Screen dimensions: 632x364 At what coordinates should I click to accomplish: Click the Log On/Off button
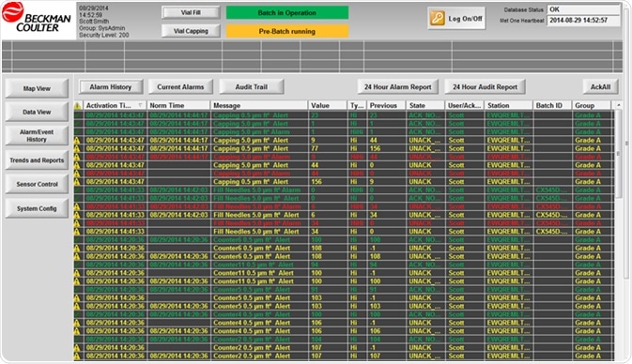click(x=456, y=18)
